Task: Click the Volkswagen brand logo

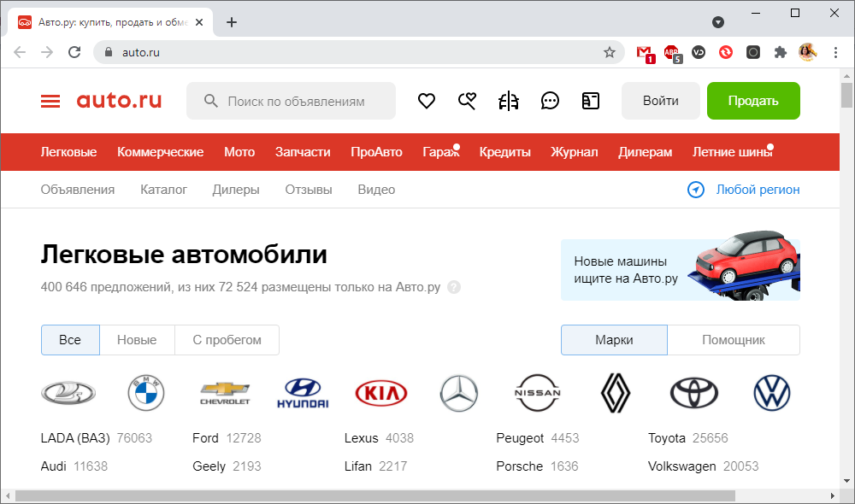Action: click(x=771, y=393)
